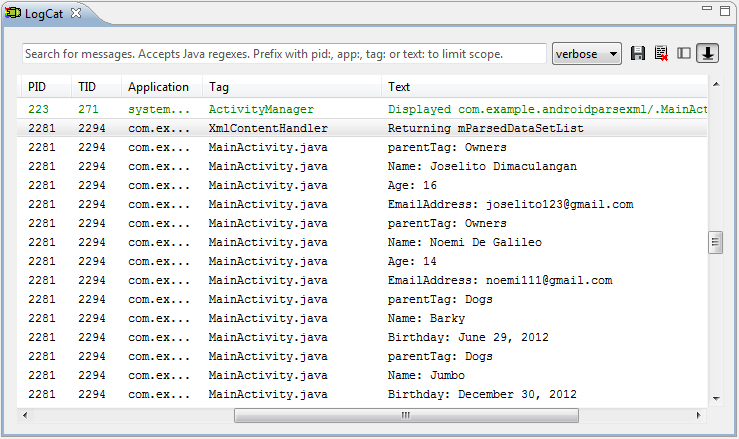Select the 'Name: Barky' log row
739x439 pixels.
[362, 318]
